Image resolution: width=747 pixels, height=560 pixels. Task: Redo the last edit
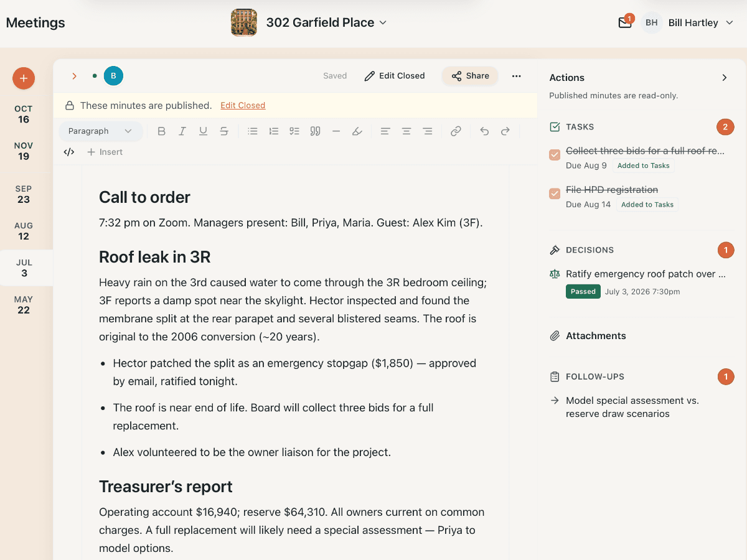[x=505, y=131]
